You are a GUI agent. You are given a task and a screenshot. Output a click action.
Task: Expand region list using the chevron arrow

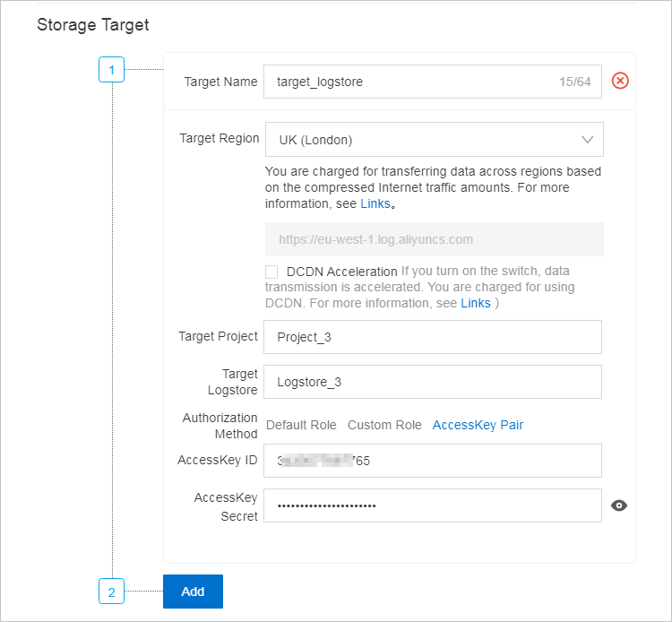click(x=588, y=140)
